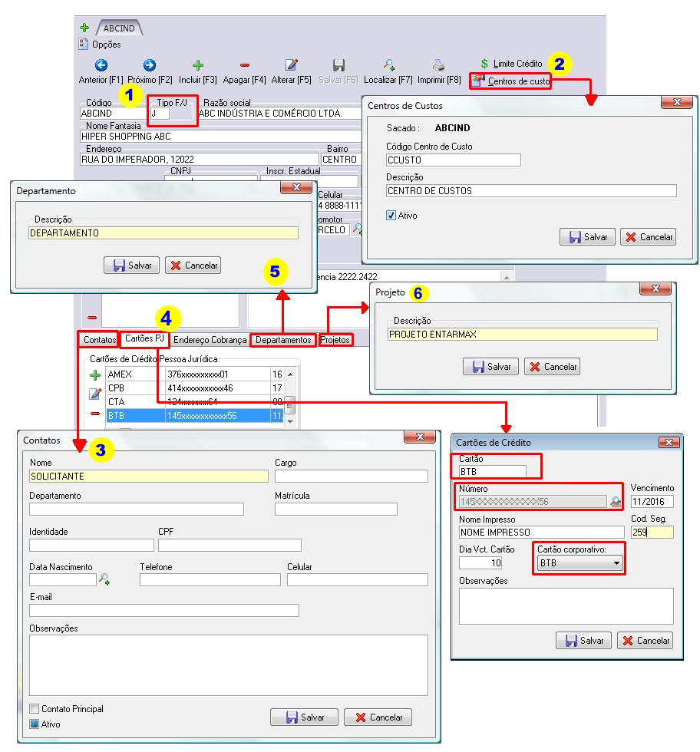700x752 pixels.
Task: Click the Bairro field
Action: 342,160
